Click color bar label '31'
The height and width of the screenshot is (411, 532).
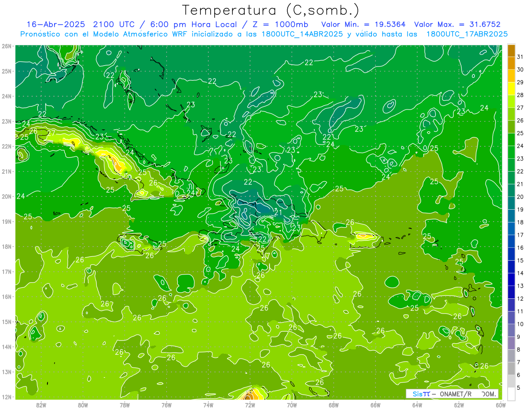[x=520, y=57]
